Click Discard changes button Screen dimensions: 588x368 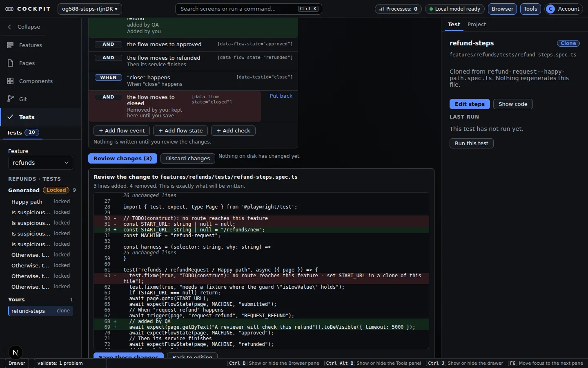point(188,158)
